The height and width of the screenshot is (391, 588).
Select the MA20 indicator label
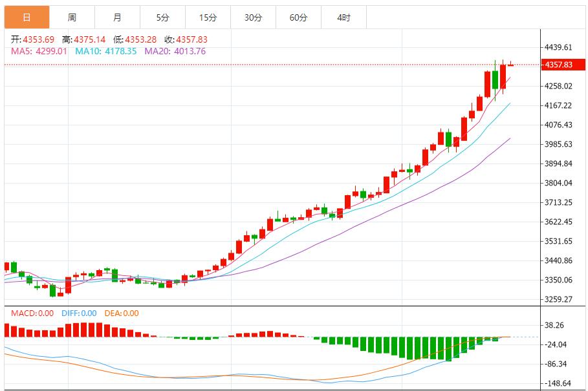click(x=175, y=51)
